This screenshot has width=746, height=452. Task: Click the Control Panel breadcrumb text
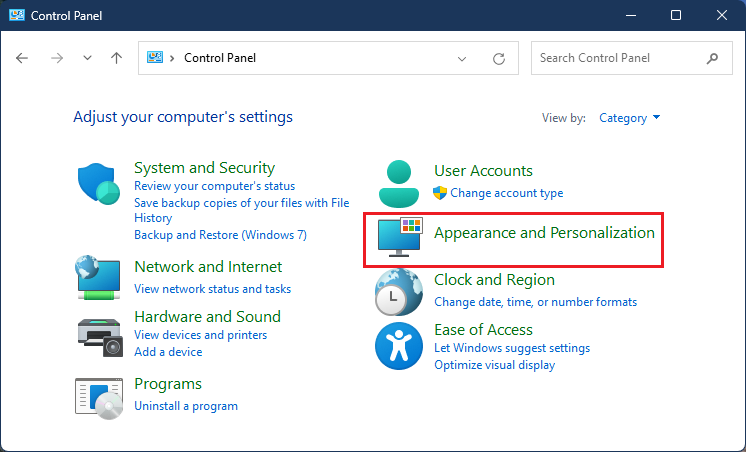[220, 58]
